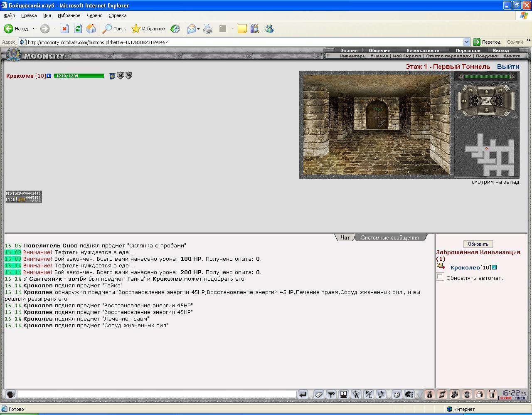Launch the Messenger toolbar icon

[269, 29]
